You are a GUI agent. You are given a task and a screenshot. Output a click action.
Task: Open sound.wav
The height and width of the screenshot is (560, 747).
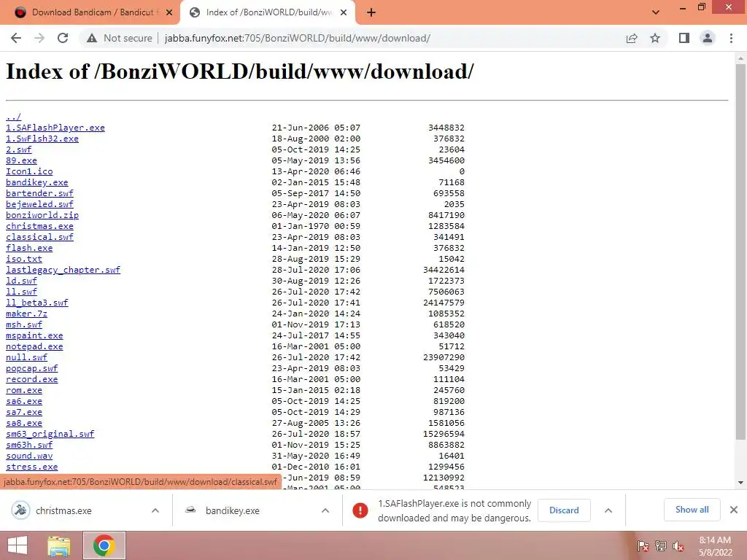29,456
